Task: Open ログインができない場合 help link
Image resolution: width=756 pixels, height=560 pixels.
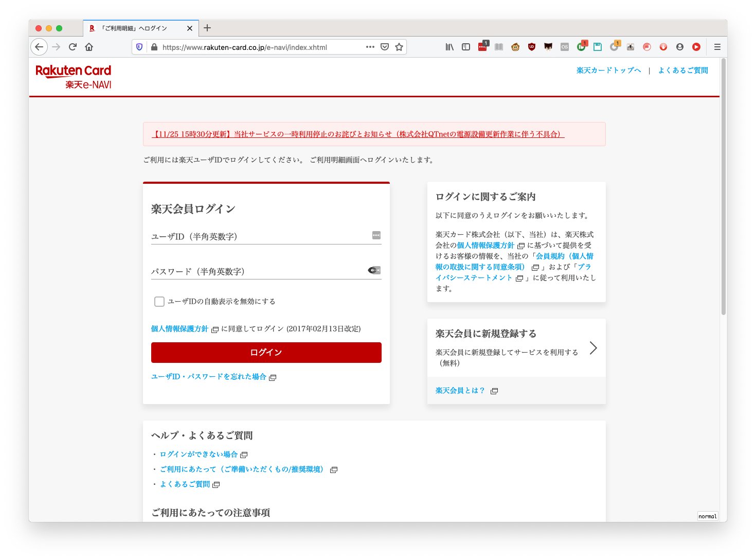Action: 199,454
